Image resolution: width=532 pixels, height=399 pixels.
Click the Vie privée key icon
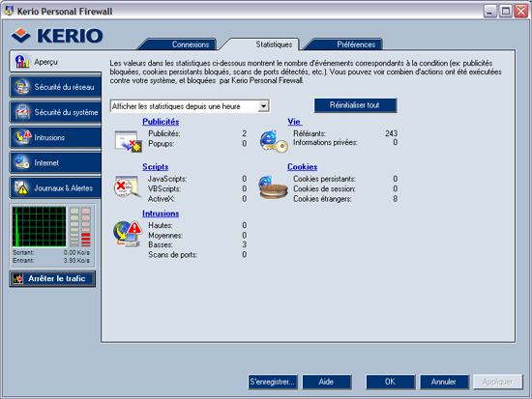tap(274, 141)
